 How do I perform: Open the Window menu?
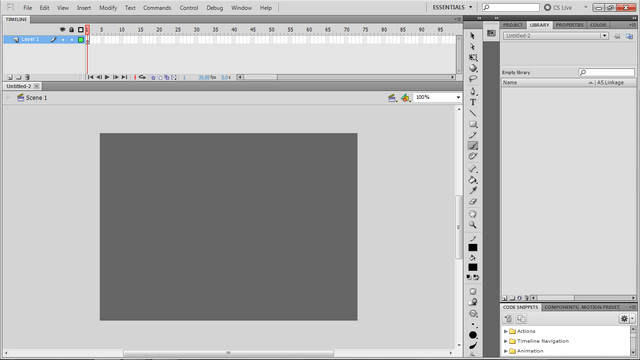tap(241, 8)
